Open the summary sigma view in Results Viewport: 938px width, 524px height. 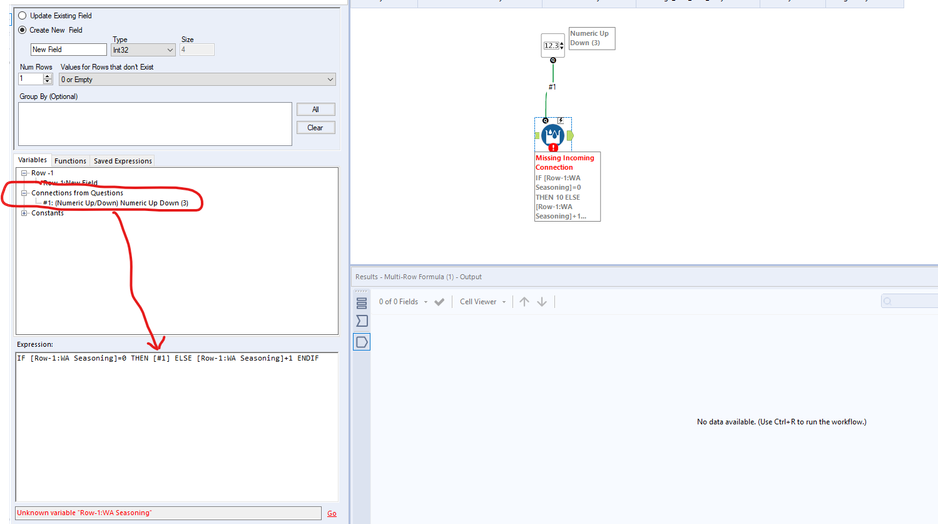pyautogui.click(x=361, y=321)
